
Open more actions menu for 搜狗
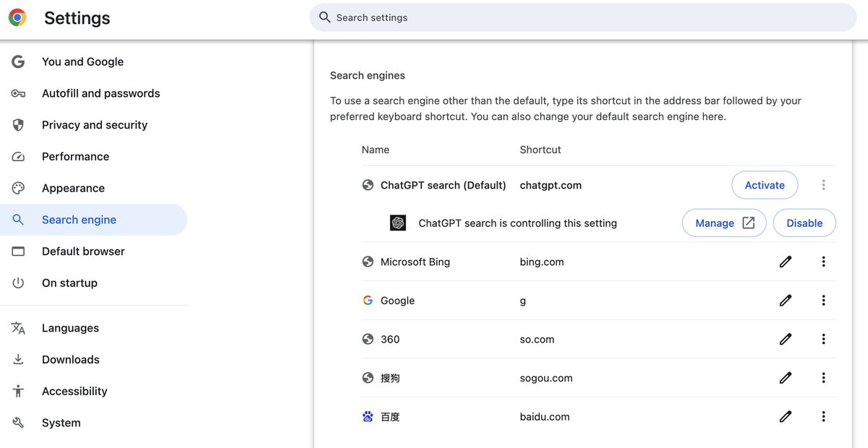[823, 378]
